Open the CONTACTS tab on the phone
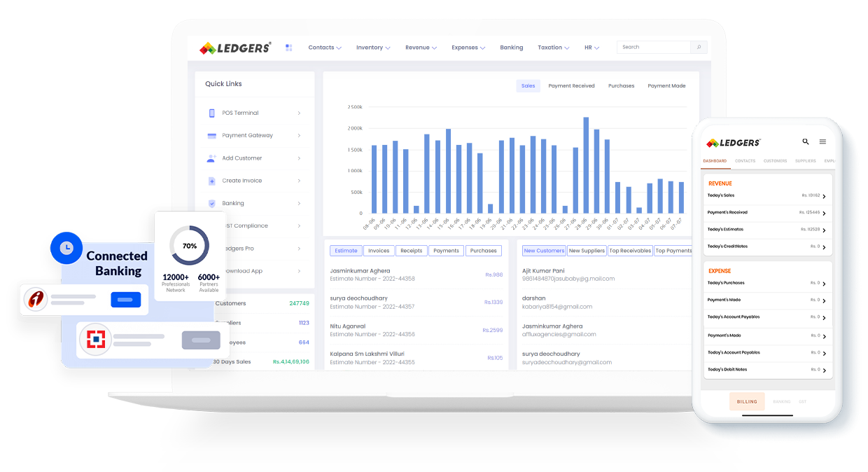The height and width of the screenshot is (472, 868). 745,160
